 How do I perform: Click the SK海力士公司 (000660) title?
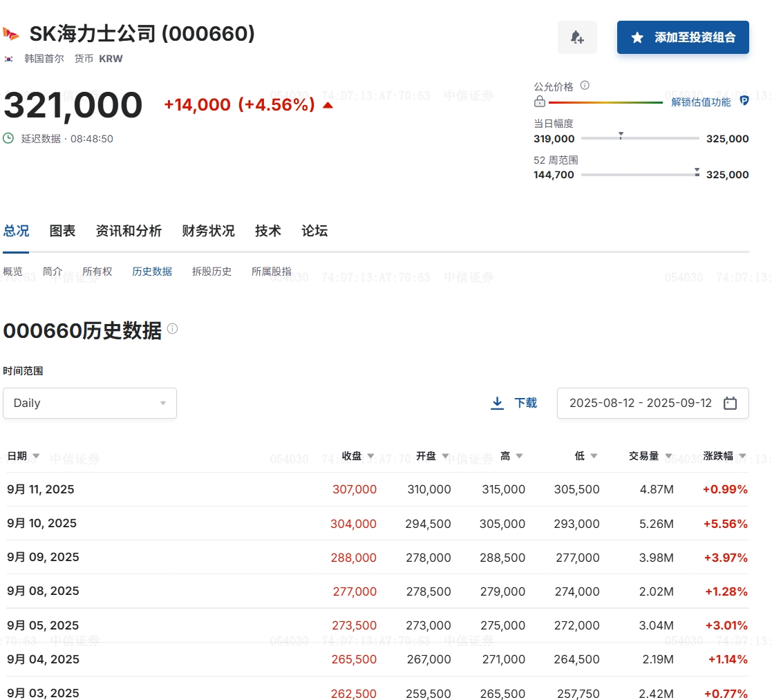tap(142, 34)
